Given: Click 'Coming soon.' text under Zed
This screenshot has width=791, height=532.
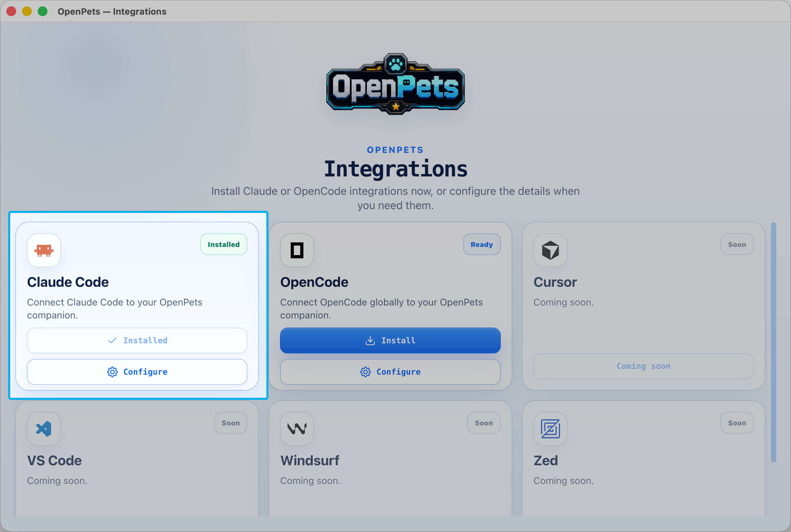Looking at the screenshot, I should (x=563, y=481).
